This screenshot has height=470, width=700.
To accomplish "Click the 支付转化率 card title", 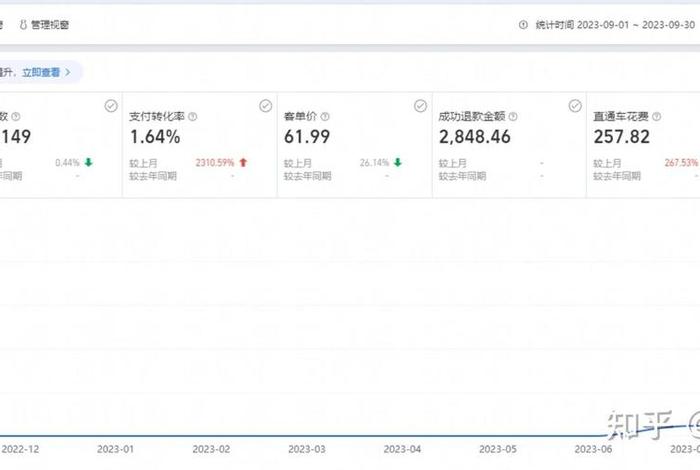I will tap(157, 116).
